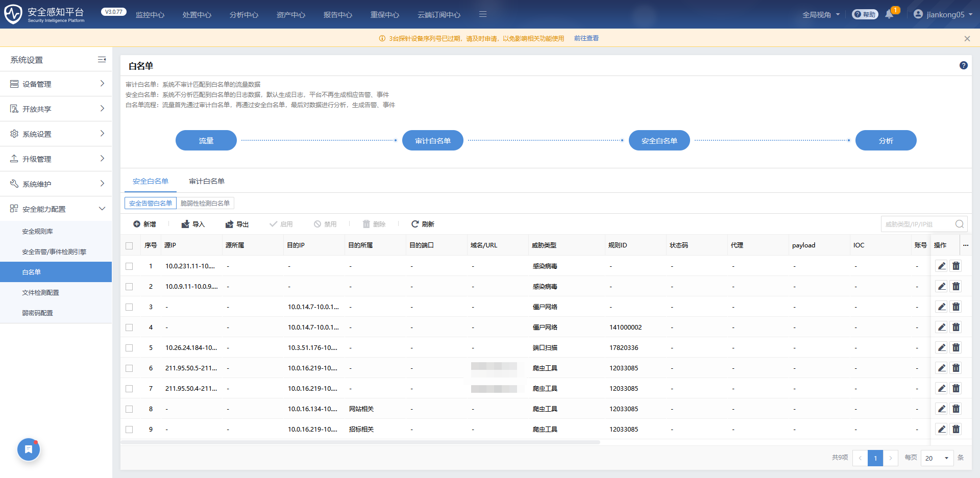Collapse 安全能力配置 sidebar group
Screen dimensions: 980x478
click(x=56, y=209)
